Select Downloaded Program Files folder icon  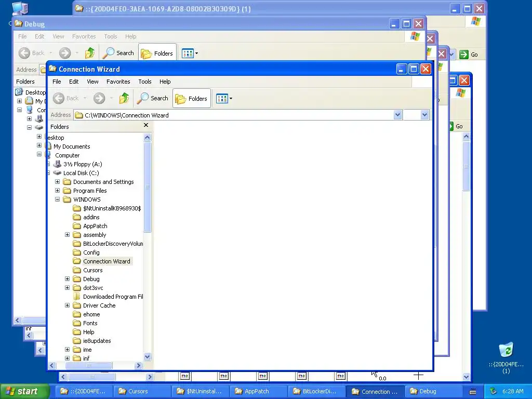77,297
